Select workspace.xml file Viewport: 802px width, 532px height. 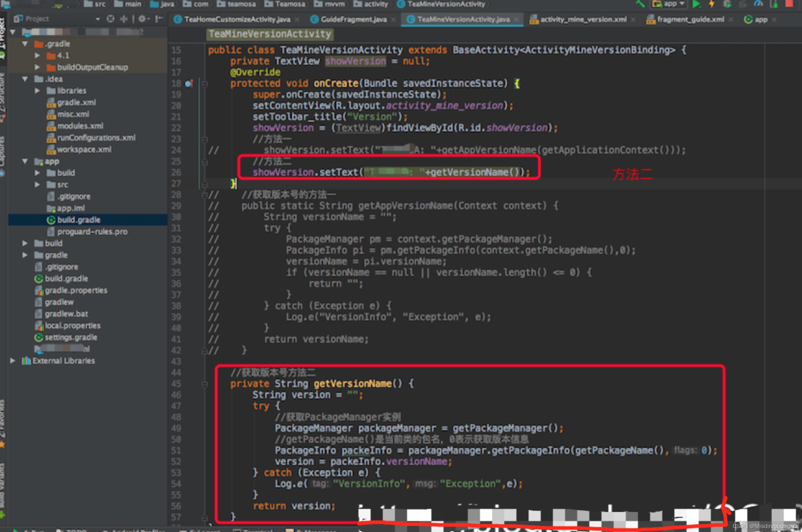click(84, 150)
